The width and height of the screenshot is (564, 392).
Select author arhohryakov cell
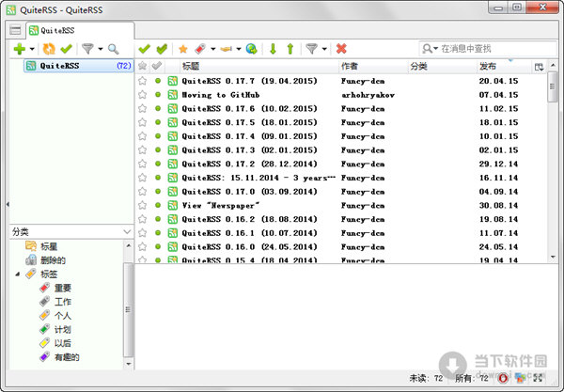(x=368, y=95)
